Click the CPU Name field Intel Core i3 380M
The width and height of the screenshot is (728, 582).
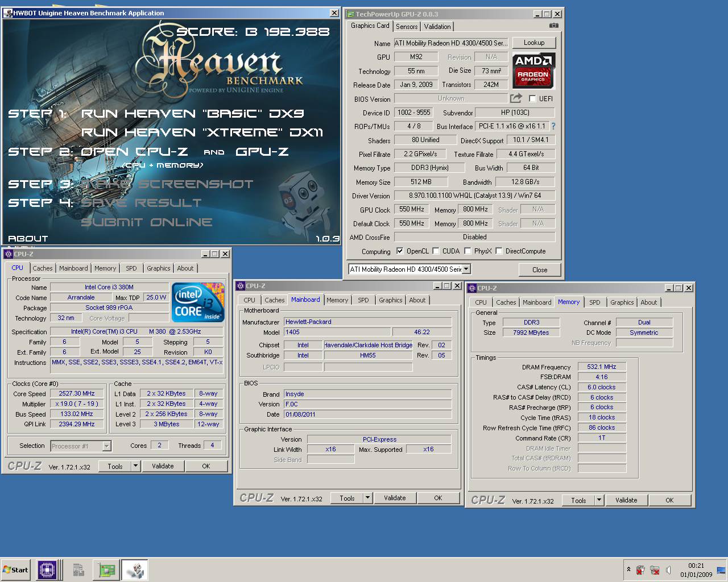109,287
